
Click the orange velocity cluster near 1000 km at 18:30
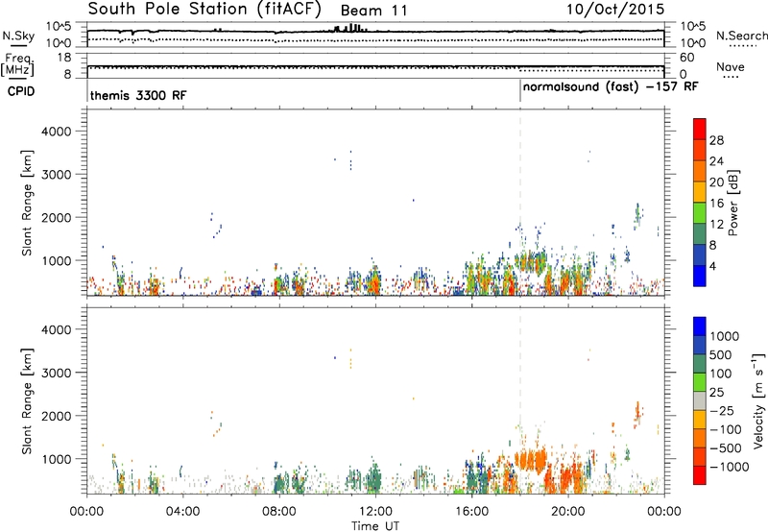[531, 461]
